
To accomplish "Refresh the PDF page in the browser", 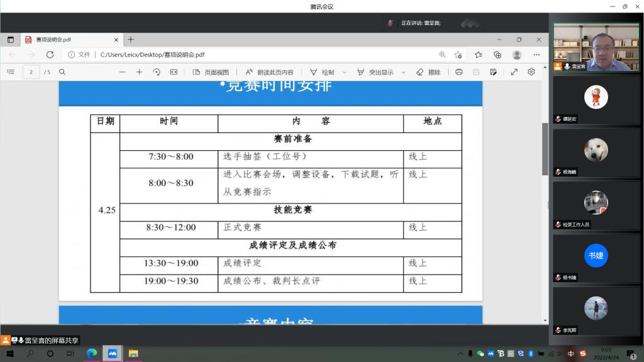I will pyautogui.click(x=50, y=55).
